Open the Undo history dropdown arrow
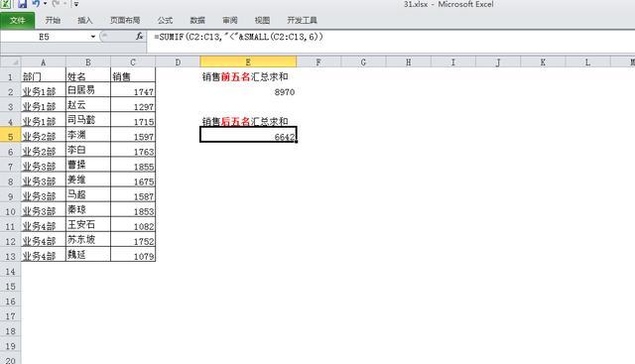This screenshot has width=635, height=364. pos(45,4)
